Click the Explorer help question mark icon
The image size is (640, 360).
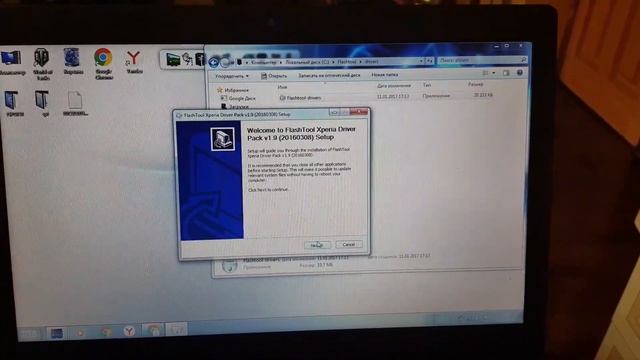[x=520, y=73]
